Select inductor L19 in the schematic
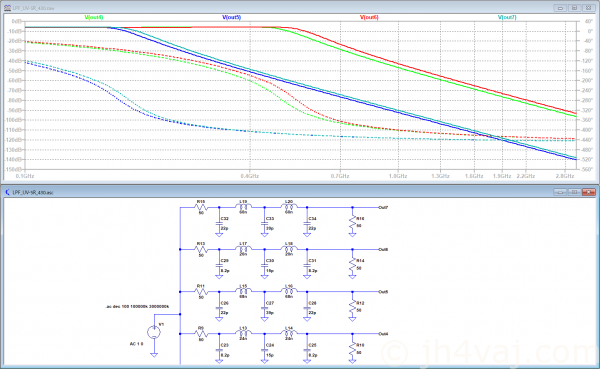The width and height of the screenshot is (600, 369). (243, 207)
